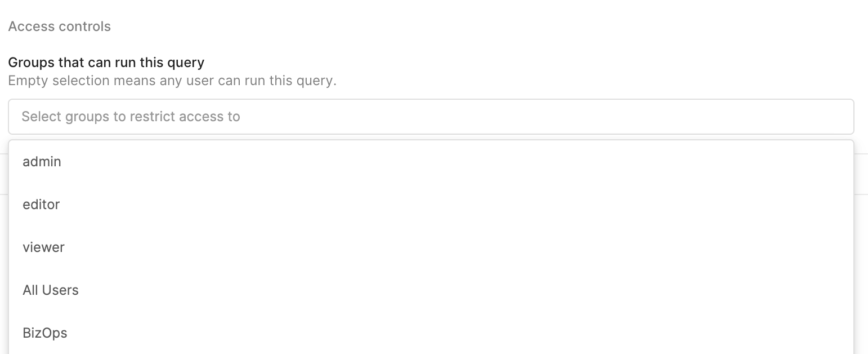Click the Access controls section heading
The height and width of the screenshot is (354, 868).
[60, 26]
